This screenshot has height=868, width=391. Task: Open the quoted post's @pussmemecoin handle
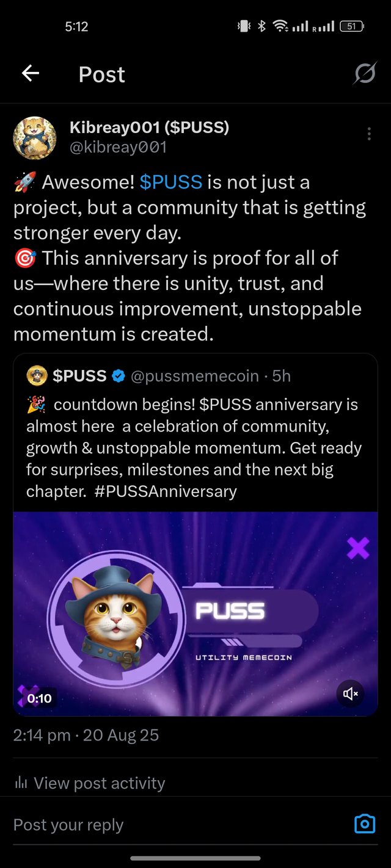tap(194, 376)
